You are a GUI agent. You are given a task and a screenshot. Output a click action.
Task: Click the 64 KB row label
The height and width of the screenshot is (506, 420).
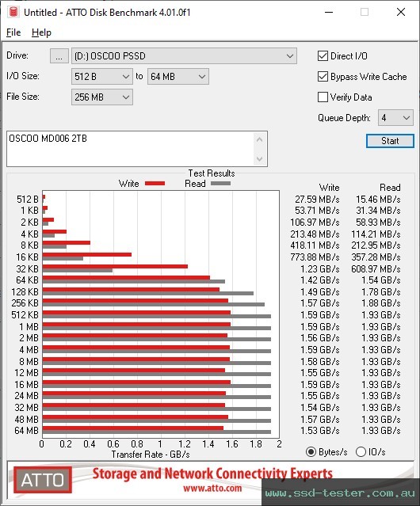(x=28, y=280)
